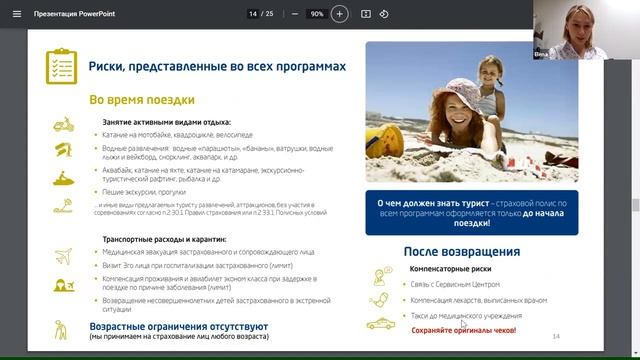Click the line Связь с Сервисным Центром

click(455, 284)
